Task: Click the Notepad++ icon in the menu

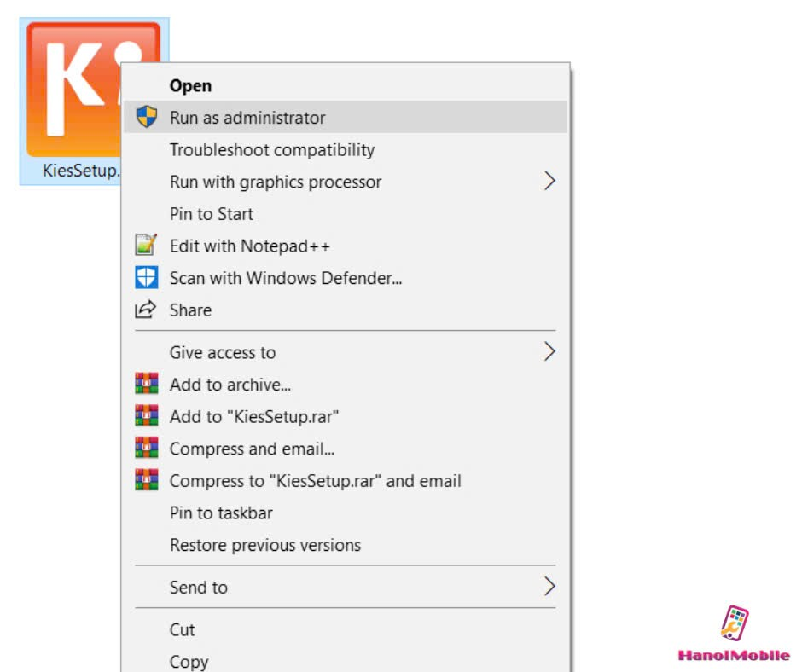Action: pos(146,245)
